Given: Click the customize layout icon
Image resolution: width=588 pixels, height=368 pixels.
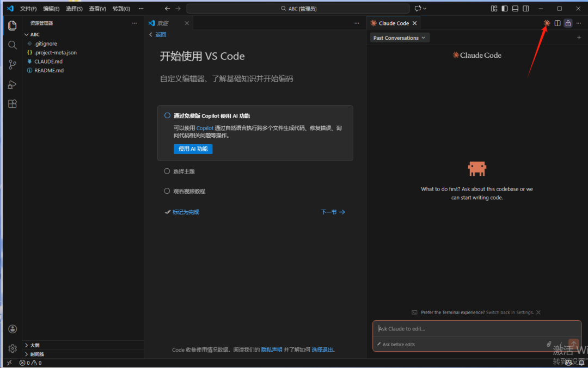Looking at the screenshot, I should pos(494,8).
